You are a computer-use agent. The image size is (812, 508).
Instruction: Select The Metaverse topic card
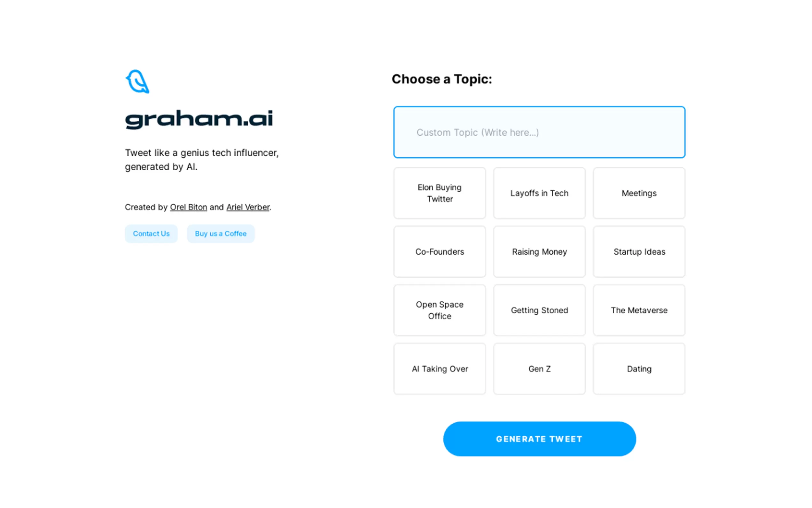[638, 310]
